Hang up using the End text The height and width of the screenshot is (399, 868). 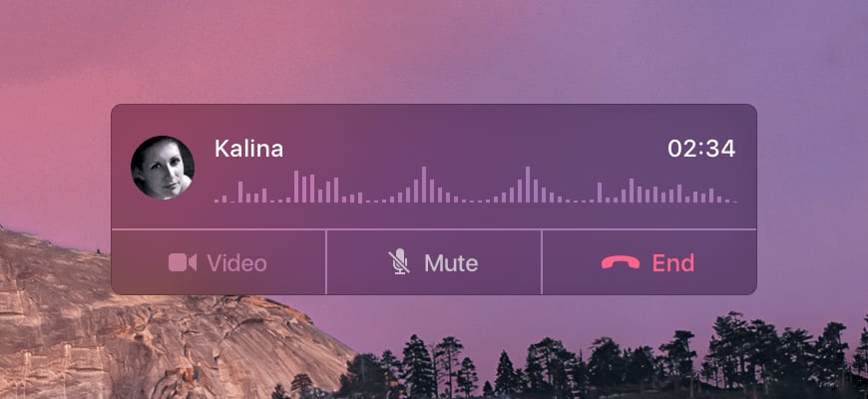672,263
